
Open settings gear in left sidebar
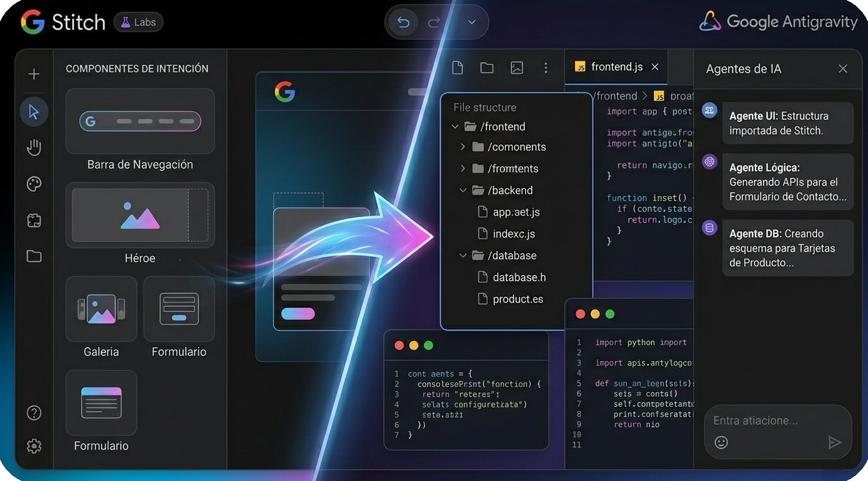(x=34, y=446)
